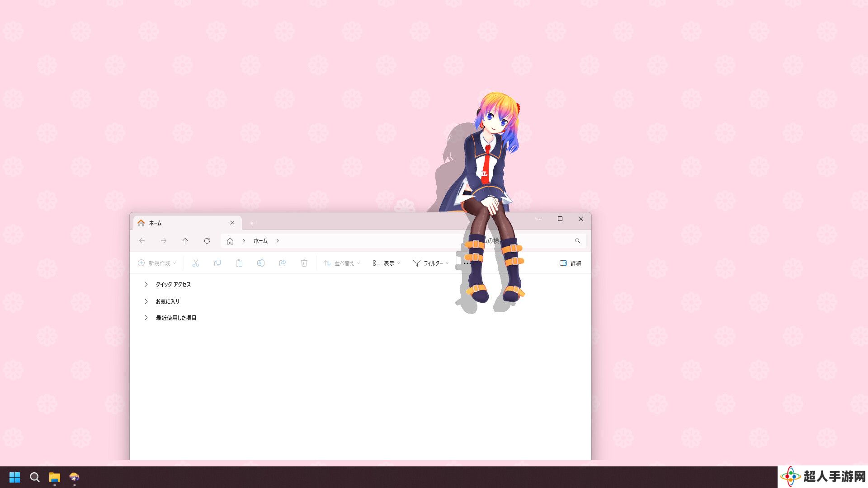
Task: Click the rename icon in toolbar
Action: (261, 263)
